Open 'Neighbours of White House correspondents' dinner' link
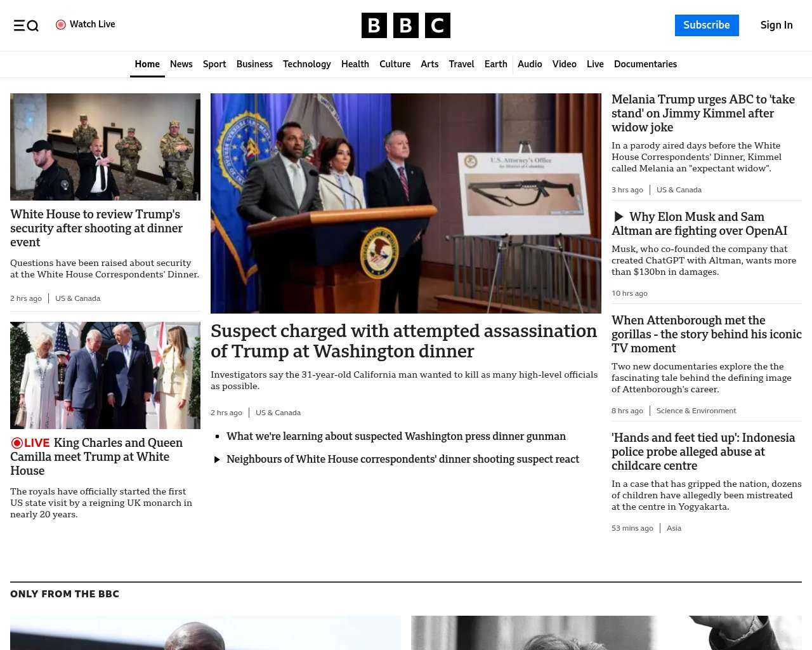The image size is (812, 650). [x=403, y=460]
